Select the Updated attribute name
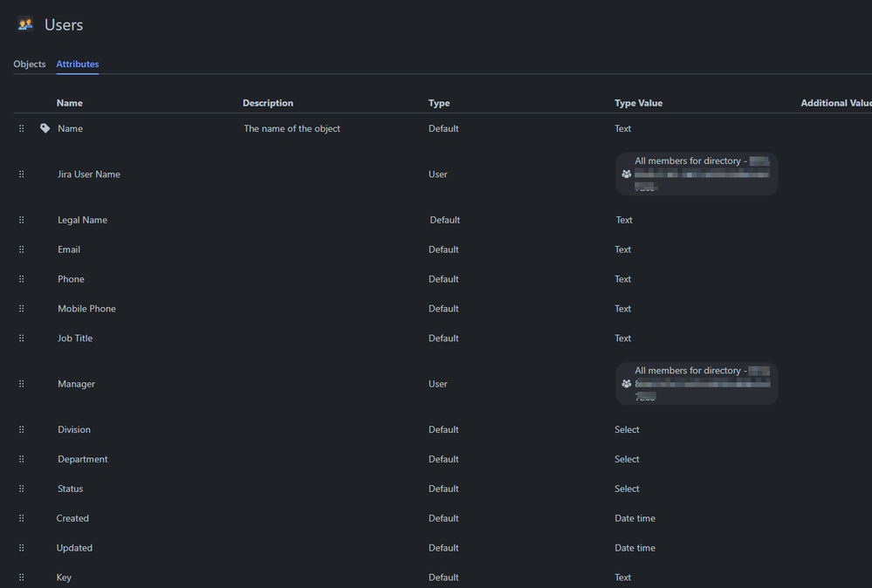The width and height of the screenshot is (872, 588). point(74,548)
